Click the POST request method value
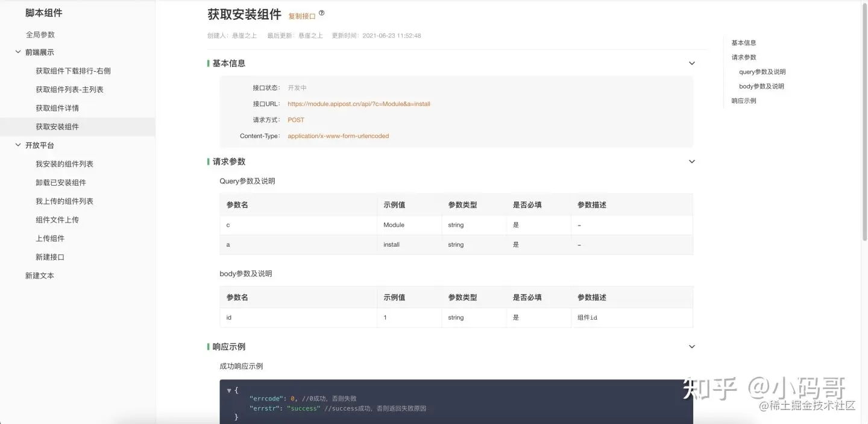Screen dimensions: 868x424 pos(296,120)
